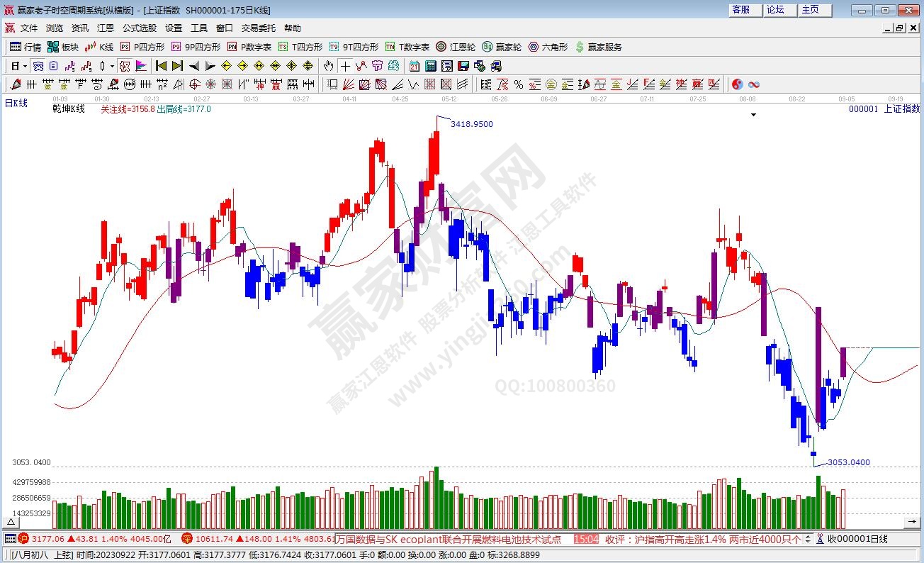The image size is (924, 563).
Task: Click the 论坛 forum button
Action: pyautogui.click(x=775, y=10)
